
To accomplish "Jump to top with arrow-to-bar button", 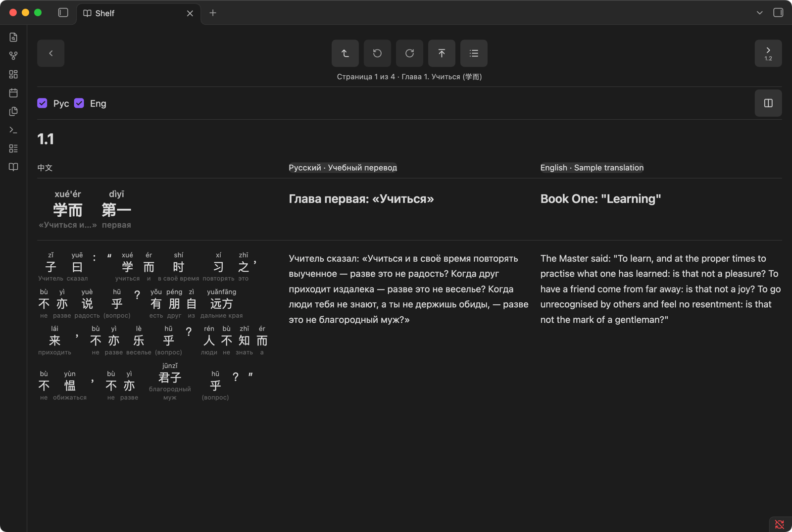I will [x=442, y=53].
